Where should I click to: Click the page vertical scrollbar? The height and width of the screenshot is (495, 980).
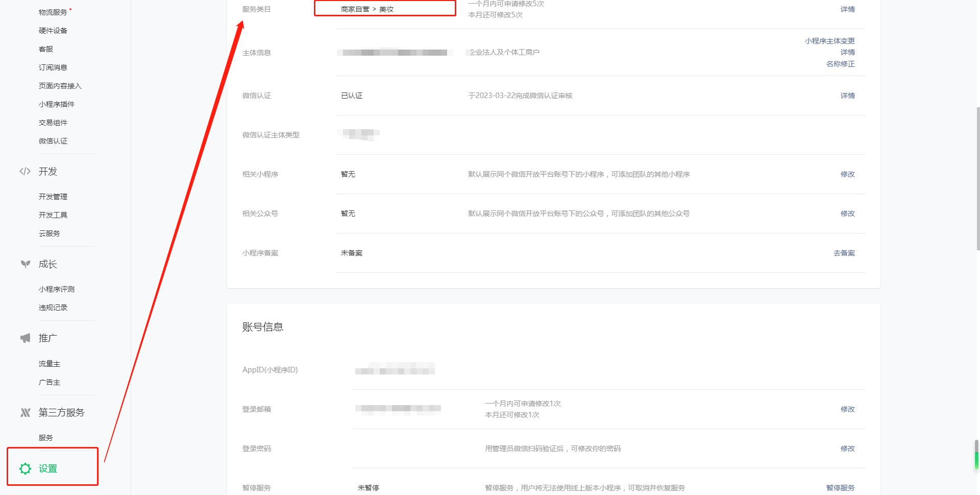pos(977,179)
